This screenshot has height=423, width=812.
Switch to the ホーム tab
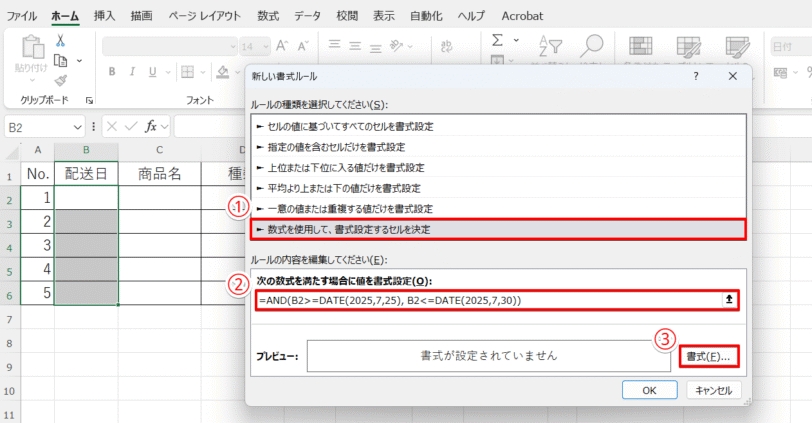[x=65, y=16]
